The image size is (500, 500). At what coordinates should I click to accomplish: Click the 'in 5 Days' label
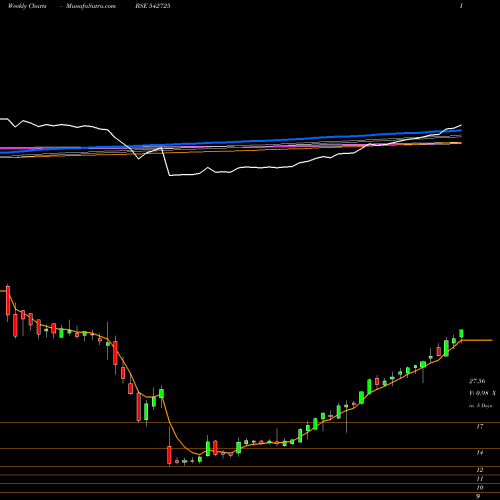coord(480,406)
